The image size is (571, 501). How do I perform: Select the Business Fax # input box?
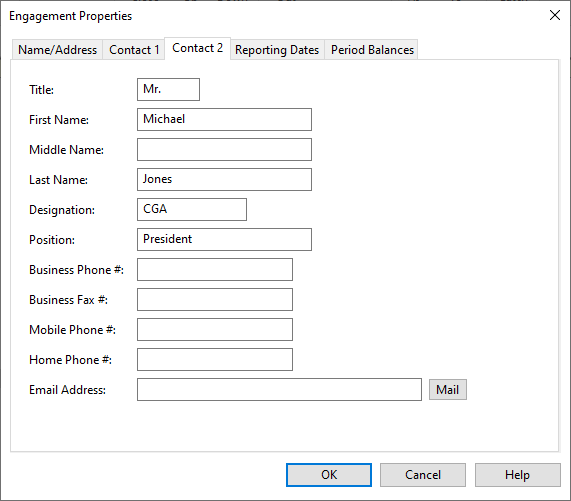point(215,299)
